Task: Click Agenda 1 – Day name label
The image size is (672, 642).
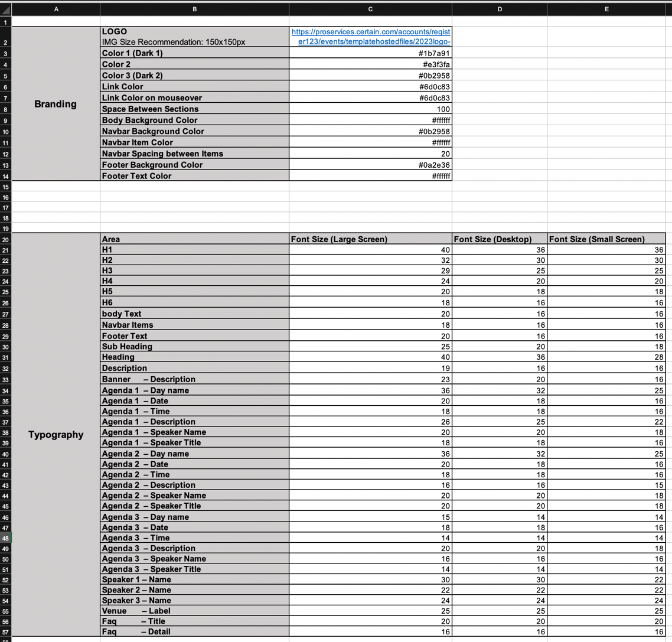Action: tap(194, 390)
